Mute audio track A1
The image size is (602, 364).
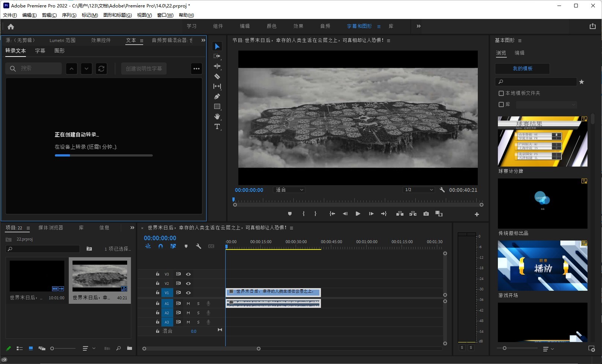point(188,303)
